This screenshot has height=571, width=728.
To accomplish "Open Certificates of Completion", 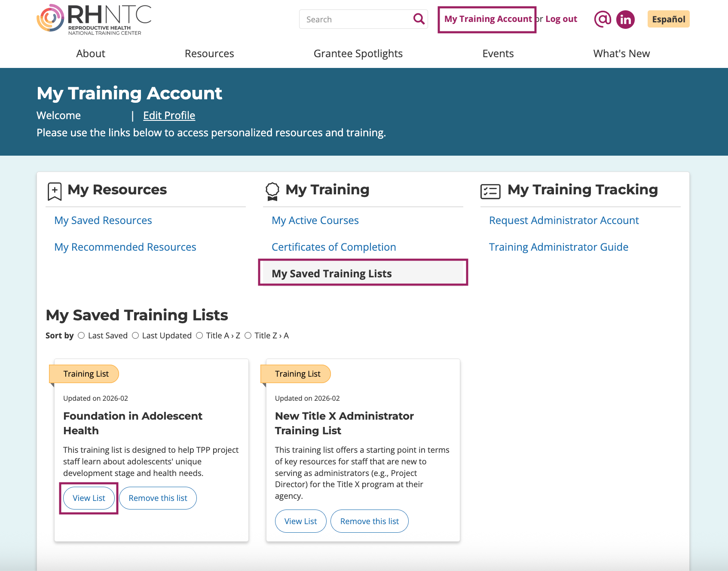I will [x=334, y=247].
